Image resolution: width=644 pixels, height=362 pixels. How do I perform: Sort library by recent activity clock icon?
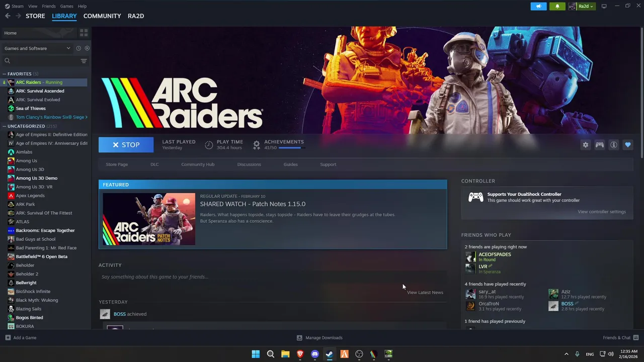tap(78, 48)
